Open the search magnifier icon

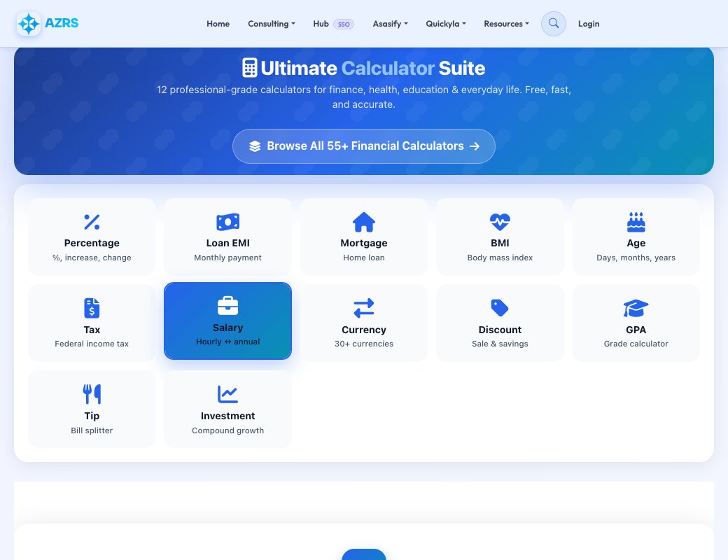554,23
